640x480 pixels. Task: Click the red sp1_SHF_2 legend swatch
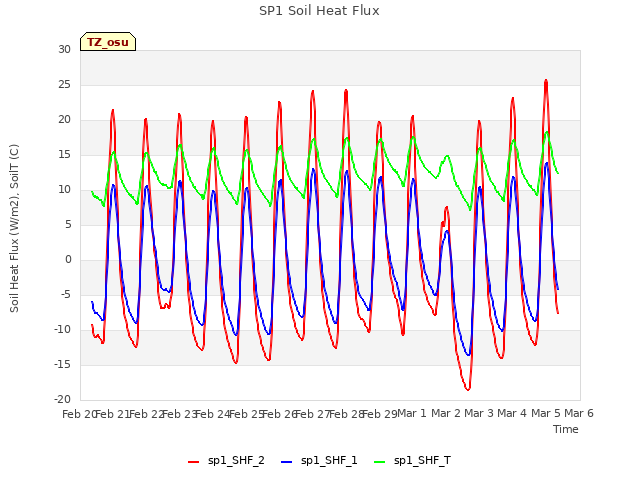(193, 462)
